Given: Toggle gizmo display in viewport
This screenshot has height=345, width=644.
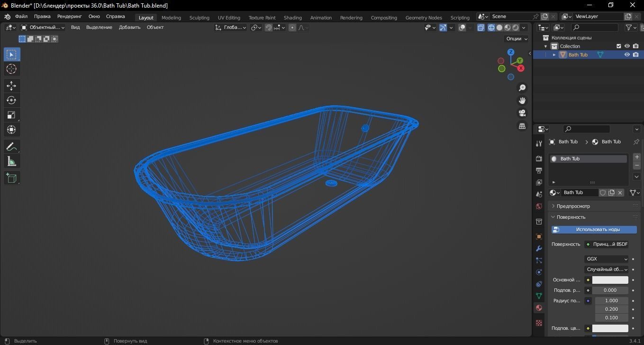Looking at the screenshot, I should click(443, 28).
